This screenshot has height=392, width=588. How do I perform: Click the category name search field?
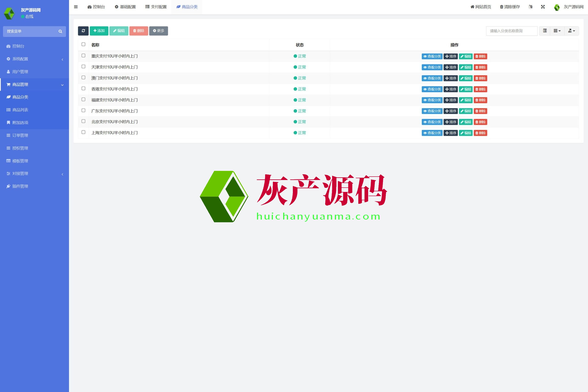(x=512, y=31)
